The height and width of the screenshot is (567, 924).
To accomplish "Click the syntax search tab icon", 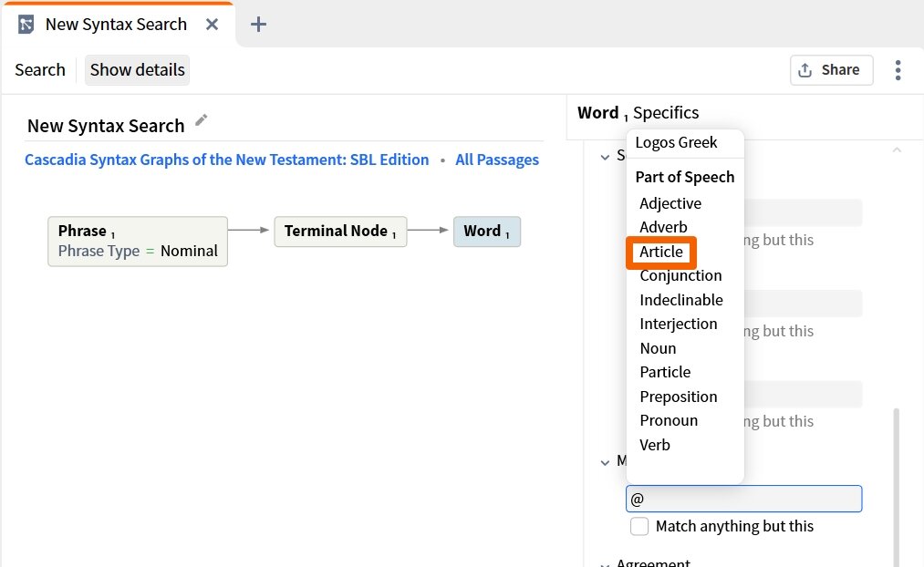I will coord(26,25).
